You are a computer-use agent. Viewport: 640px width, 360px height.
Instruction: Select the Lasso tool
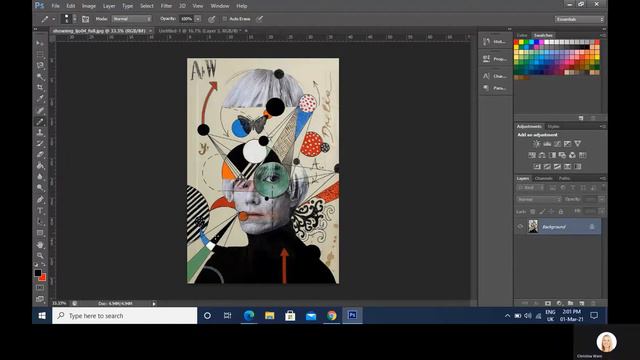click(40, 65)
